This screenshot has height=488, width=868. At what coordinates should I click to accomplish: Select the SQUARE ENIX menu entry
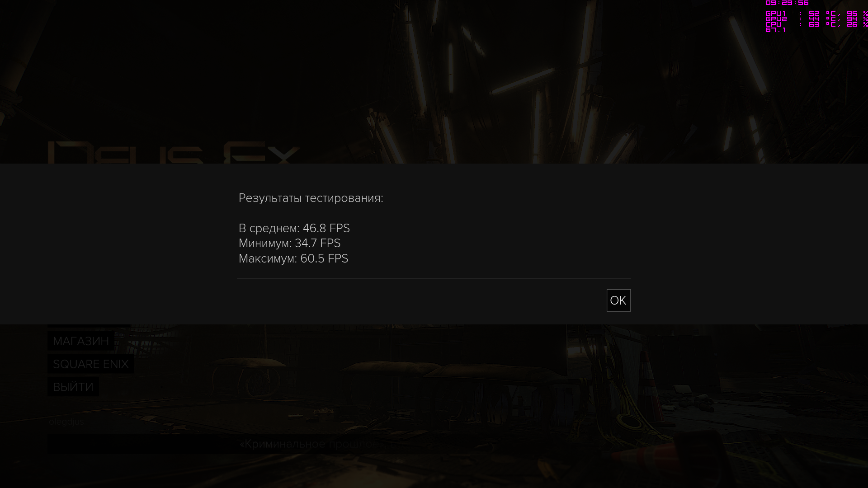91,364
